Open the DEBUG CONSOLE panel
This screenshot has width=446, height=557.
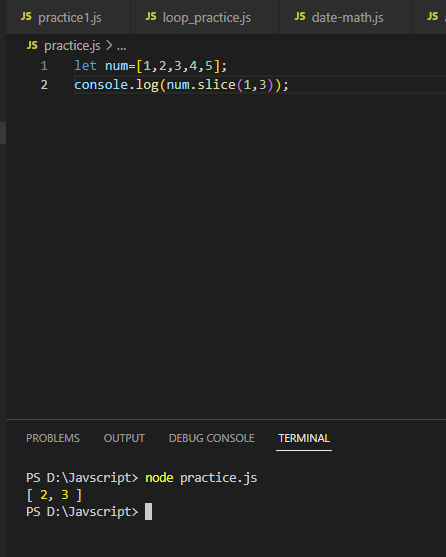pos(212,438)
